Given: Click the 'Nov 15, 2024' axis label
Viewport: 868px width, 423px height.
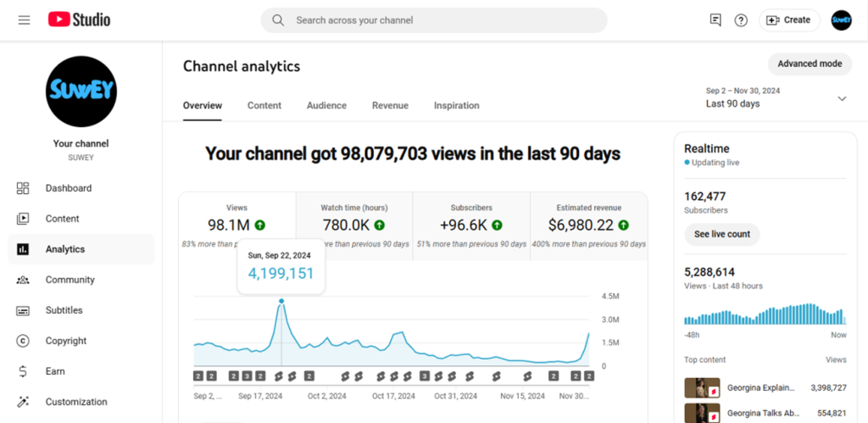Looking at the screenshot, I should click(x=522, y=396).
